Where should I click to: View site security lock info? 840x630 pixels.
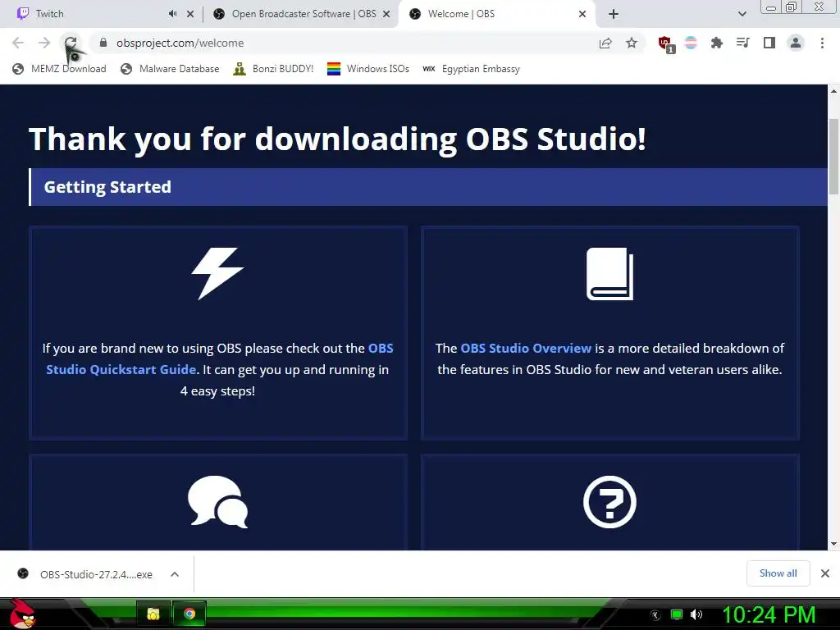coord(103,43)
